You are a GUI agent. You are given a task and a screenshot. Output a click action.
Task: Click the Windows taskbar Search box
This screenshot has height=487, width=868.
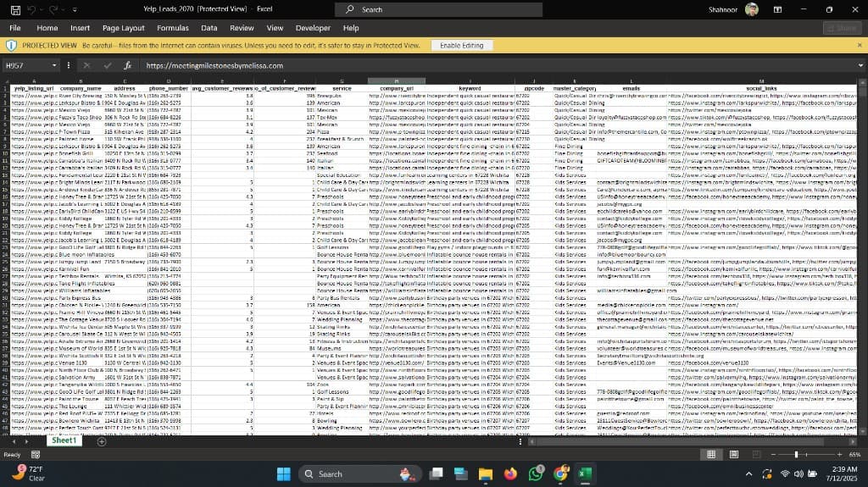[x=360, y=473]
